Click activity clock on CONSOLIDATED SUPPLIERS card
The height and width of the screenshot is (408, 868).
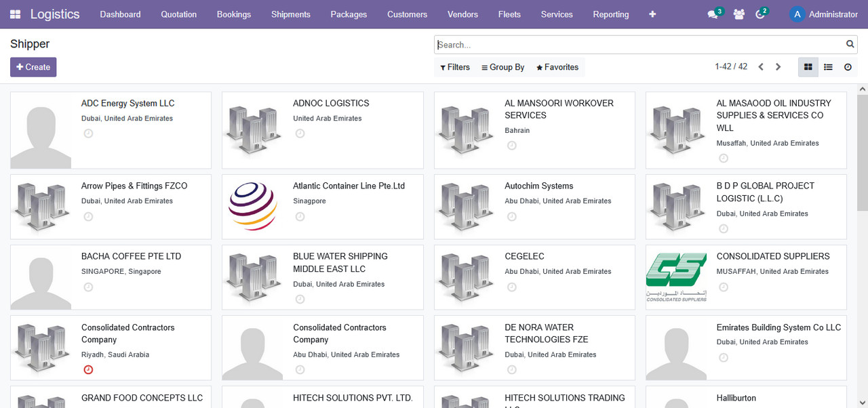724,287
